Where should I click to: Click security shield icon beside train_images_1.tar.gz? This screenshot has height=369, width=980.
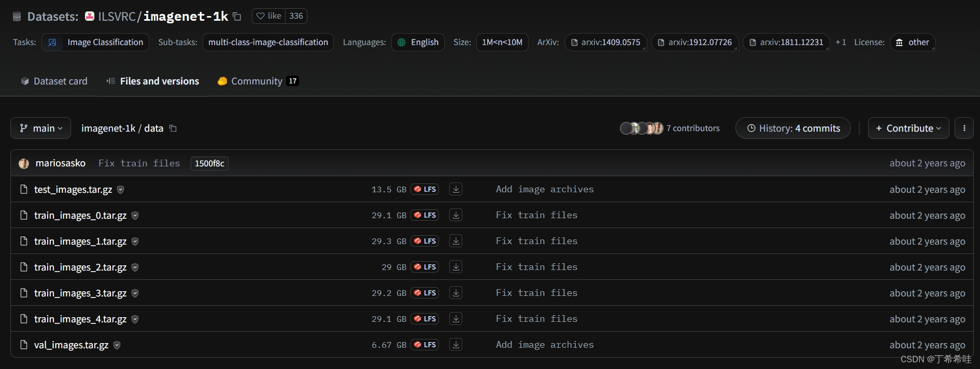[135, 242]
